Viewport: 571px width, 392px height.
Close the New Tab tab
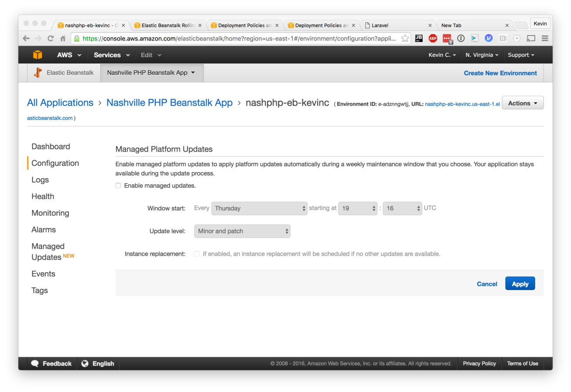tap(507, 25)
